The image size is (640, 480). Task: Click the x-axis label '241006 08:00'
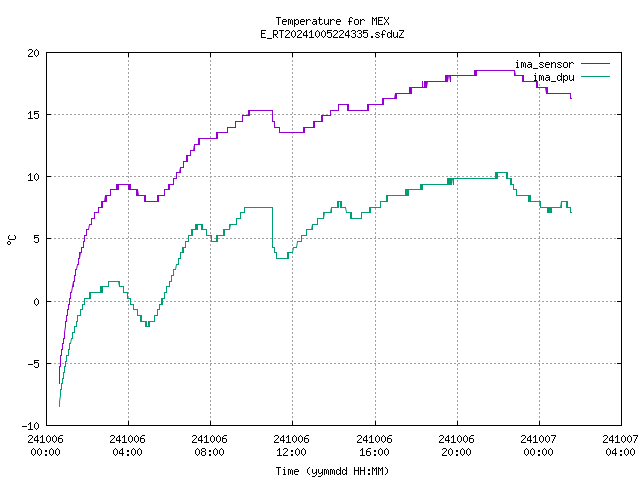tap(209, 446)
